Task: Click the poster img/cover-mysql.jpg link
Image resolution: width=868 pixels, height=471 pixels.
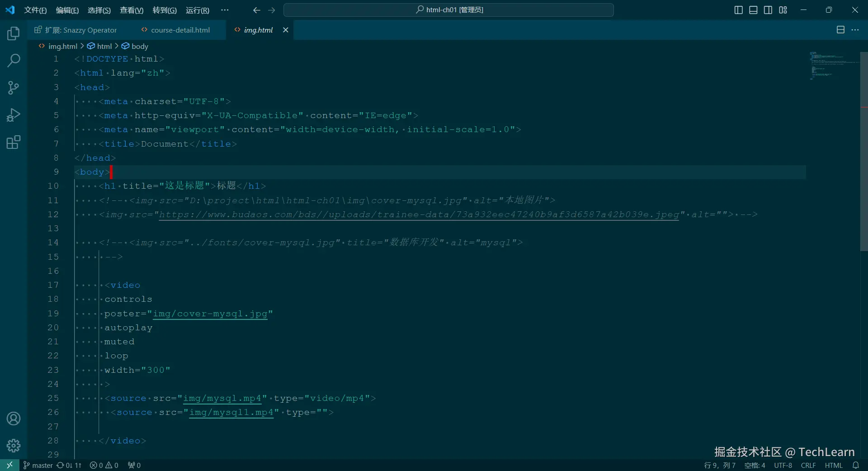Action: [210, 314]
